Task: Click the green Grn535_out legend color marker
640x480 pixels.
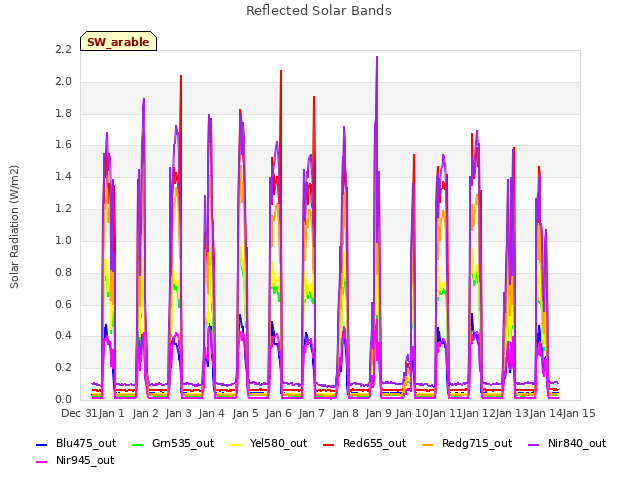Action: click(138, 444)
